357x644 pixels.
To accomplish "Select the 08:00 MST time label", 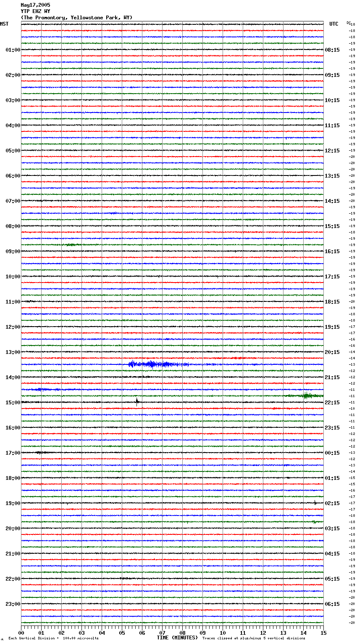I will pyautogui.click(x=13, y=226).
